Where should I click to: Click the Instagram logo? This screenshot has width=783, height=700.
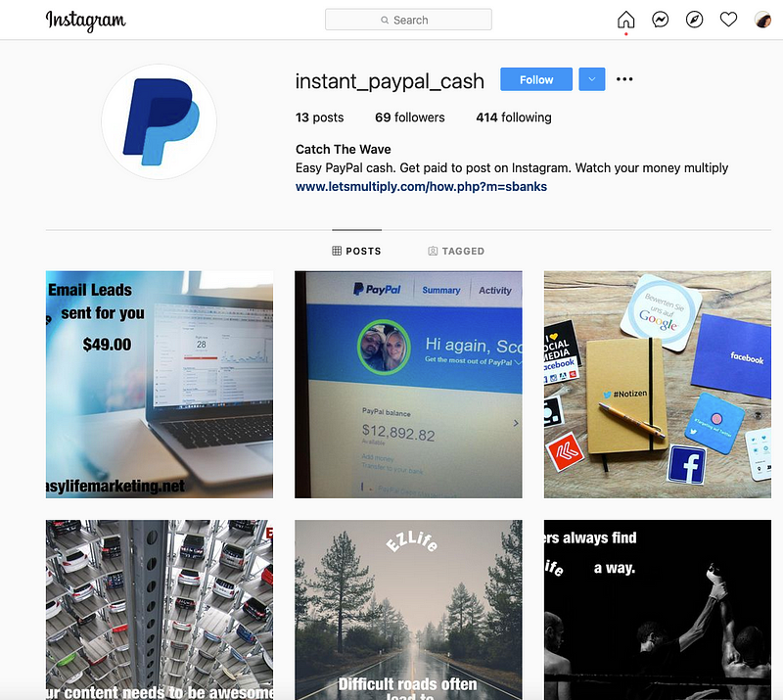click(x=86, y=21)
